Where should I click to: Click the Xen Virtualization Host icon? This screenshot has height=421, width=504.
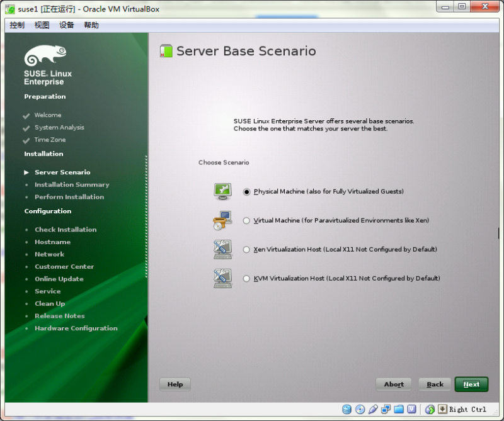click(222, 249)
